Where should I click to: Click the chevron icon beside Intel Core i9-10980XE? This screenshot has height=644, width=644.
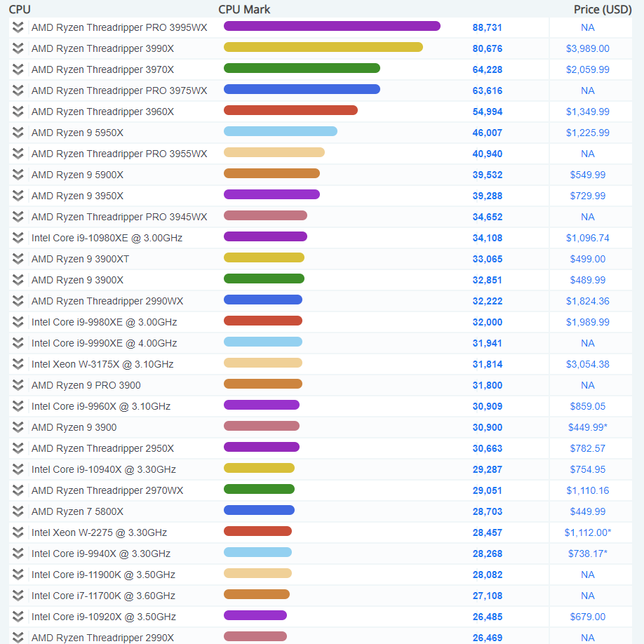(x=18, y=238)
